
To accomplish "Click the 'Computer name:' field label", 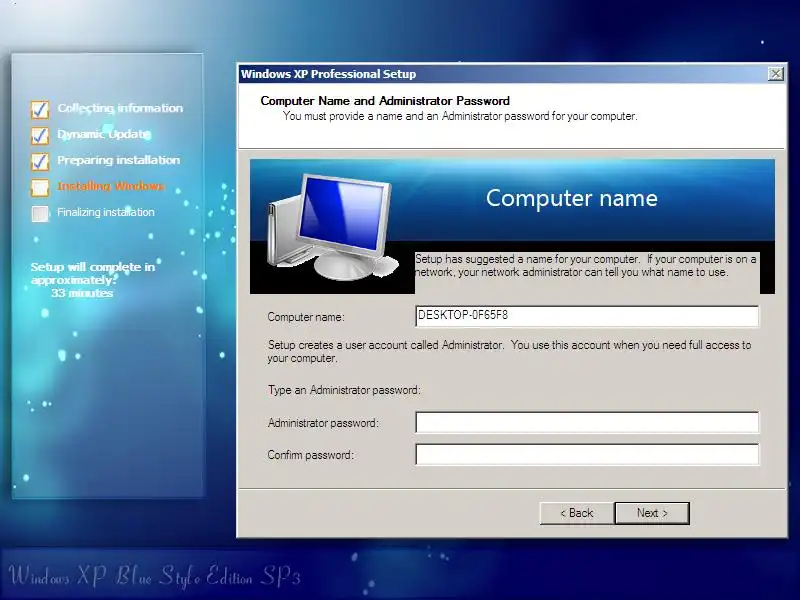I will tap(306, 317).
